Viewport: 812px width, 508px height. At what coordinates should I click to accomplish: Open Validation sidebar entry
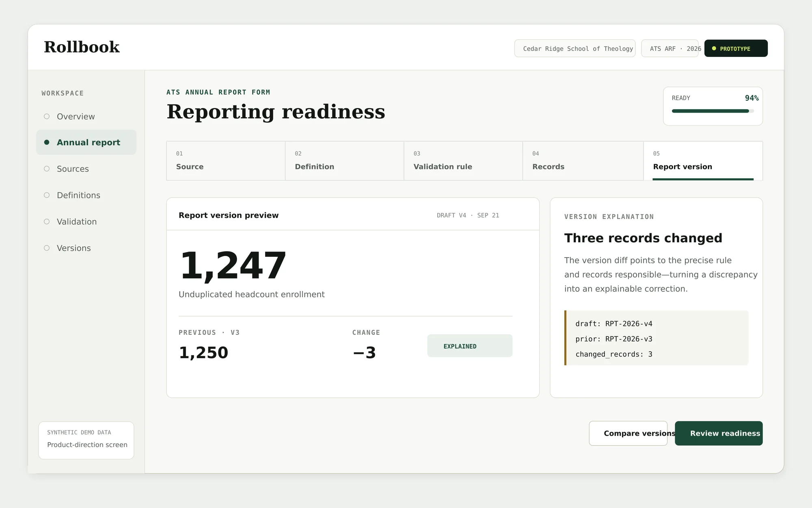click(86, 221)
